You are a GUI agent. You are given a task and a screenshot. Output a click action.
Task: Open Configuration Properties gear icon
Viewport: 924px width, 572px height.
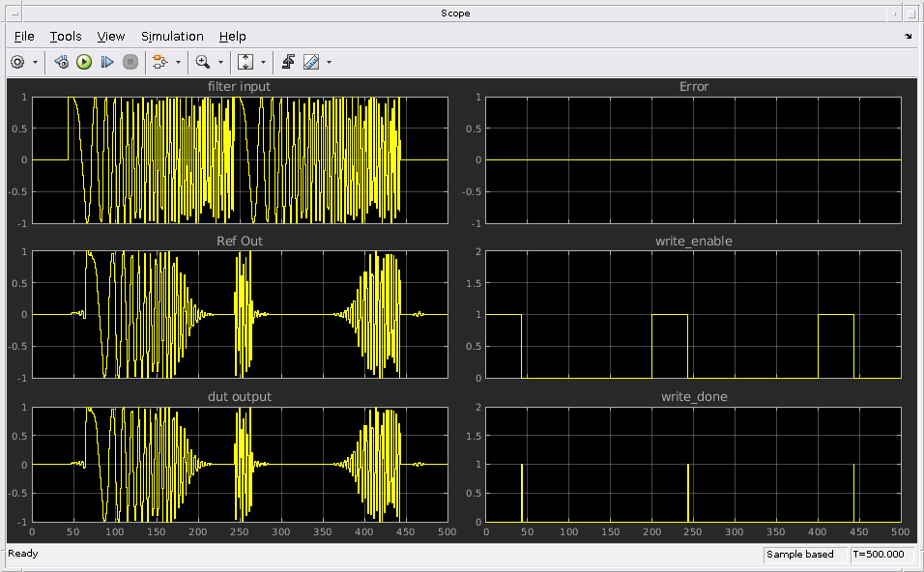pos(17,62)
